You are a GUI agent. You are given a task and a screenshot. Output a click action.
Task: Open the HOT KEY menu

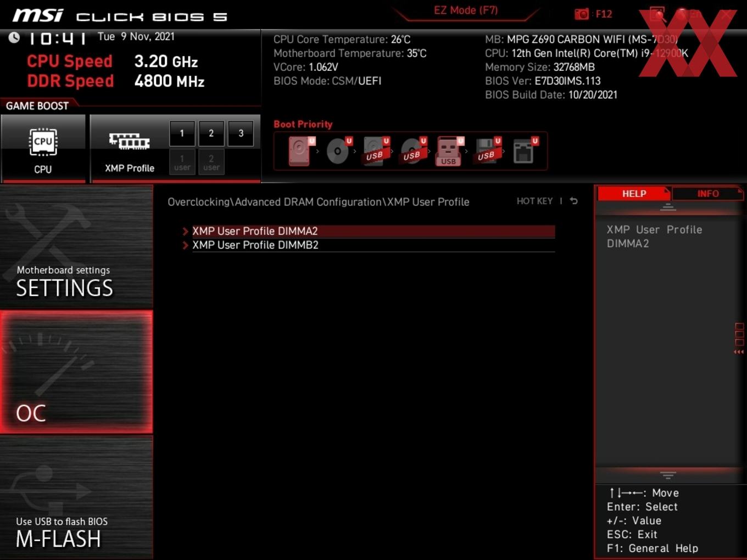click(x=534, y=201)
